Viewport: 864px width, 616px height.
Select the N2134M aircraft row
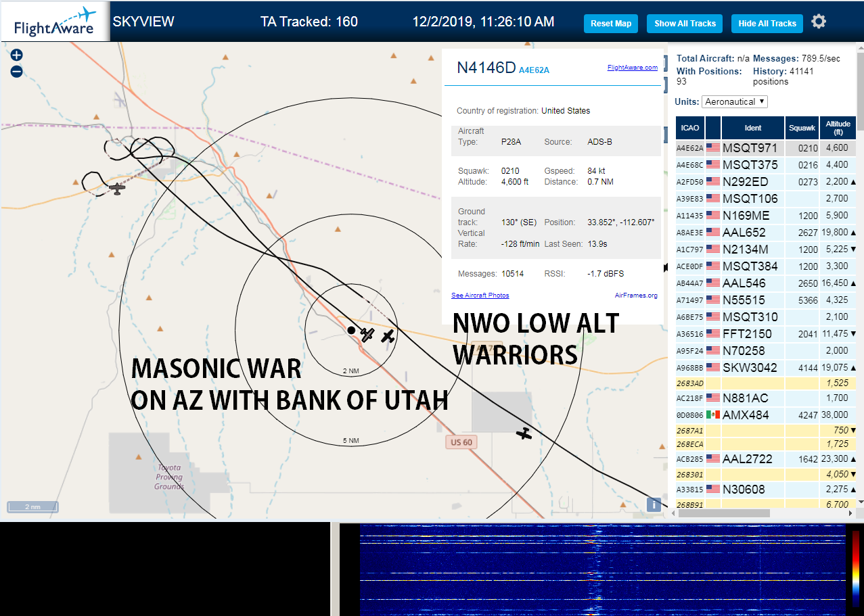(x=766, y=249)
